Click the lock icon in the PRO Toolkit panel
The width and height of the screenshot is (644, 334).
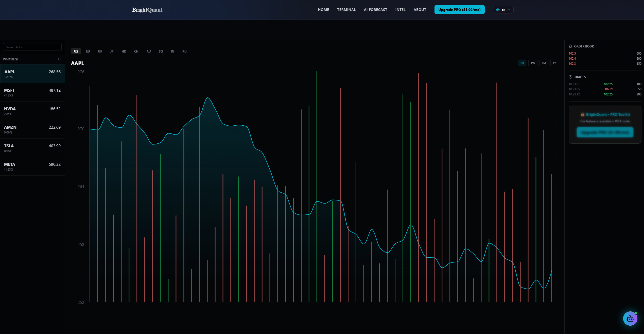click(583, 114)
